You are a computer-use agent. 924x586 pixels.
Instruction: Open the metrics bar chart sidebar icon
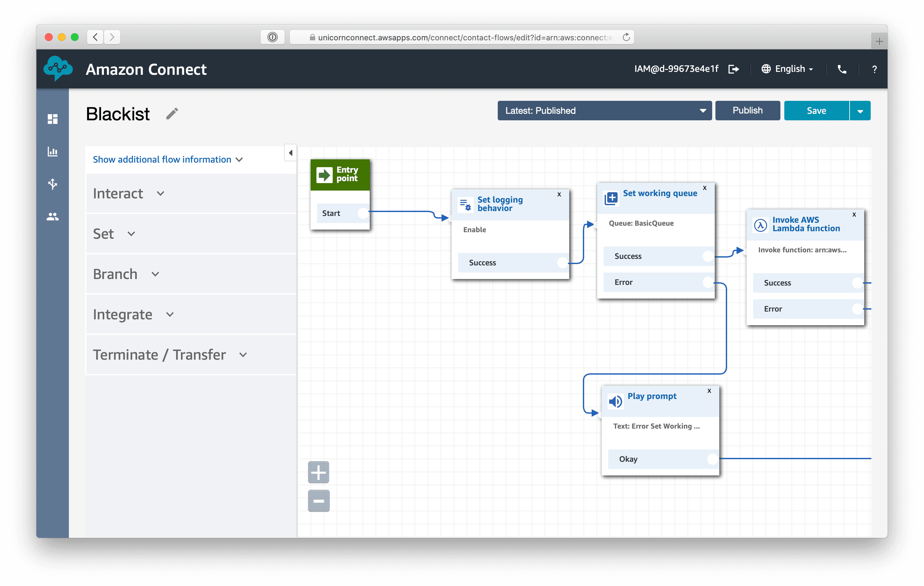[53, 152]
